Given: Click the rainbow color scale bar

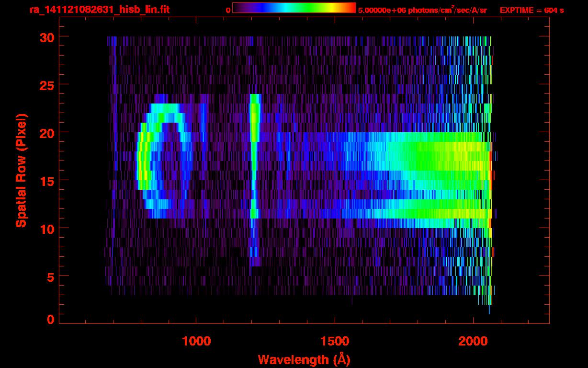Looking at the screenshot, I should 294,8.
